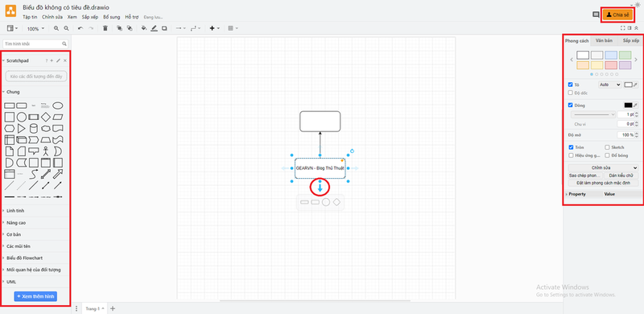Click Đặt làm phong cách mặc định button
The height and width of the screenshot is (314, 644).
point(603,183)
